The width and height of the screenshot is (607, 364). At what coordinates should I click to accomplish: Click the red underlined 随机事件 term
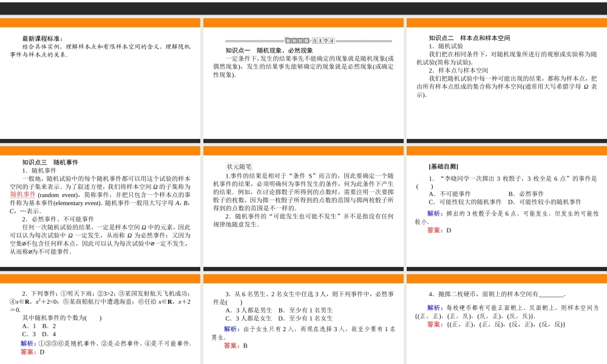(x=23, y=195)
